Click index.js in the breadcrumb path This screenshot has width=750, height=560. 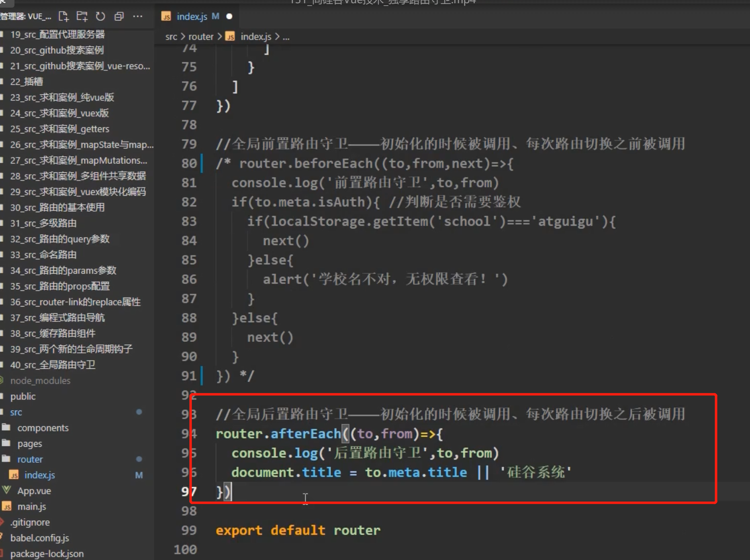click(x=256, y=37)
